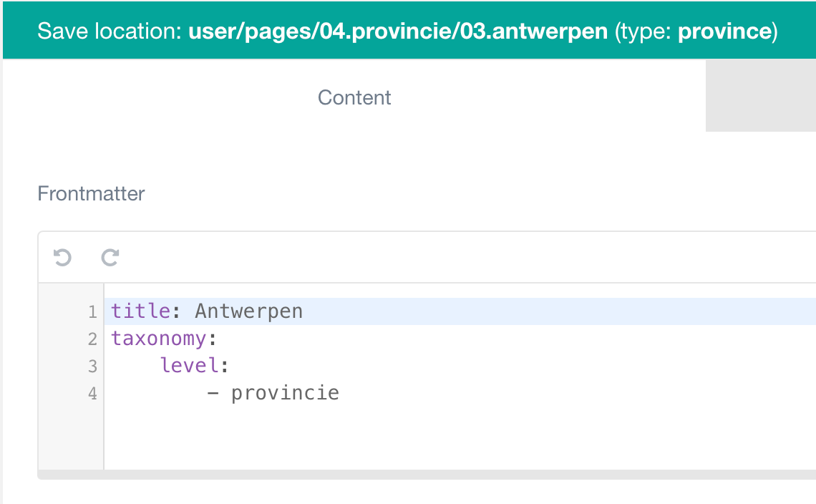
Task: Click the 'province' type label in banner
Action: click(x=724, y=31)
